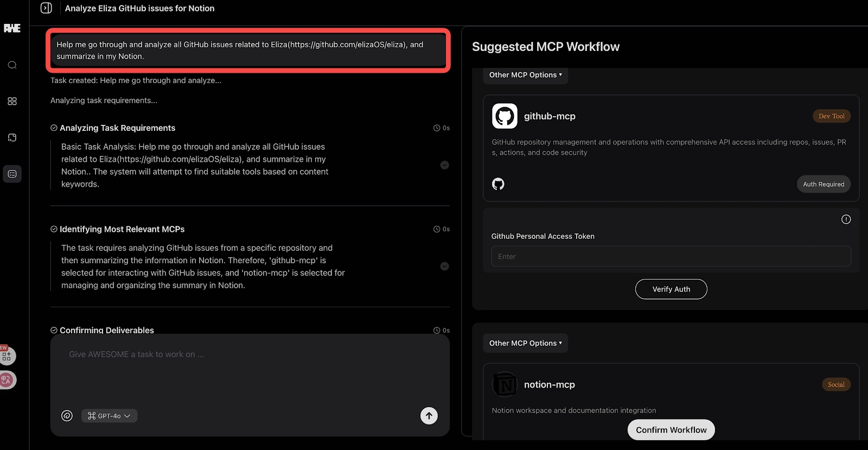Viewport: 868px width, 450px height.
Task: Click the search icon in left sidebar
Action: (x=12, y=65)
